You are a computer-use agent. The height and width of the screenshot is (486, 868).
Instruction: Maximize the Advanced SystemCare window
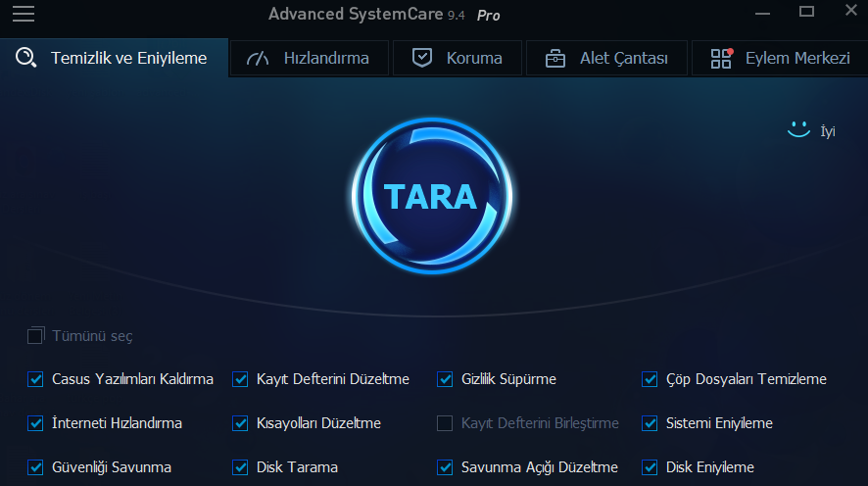(x=806, y=11)
